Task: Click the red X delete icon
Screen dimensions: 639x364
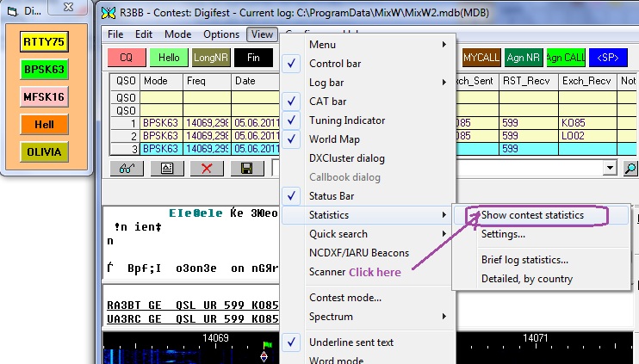Action: 207,169
